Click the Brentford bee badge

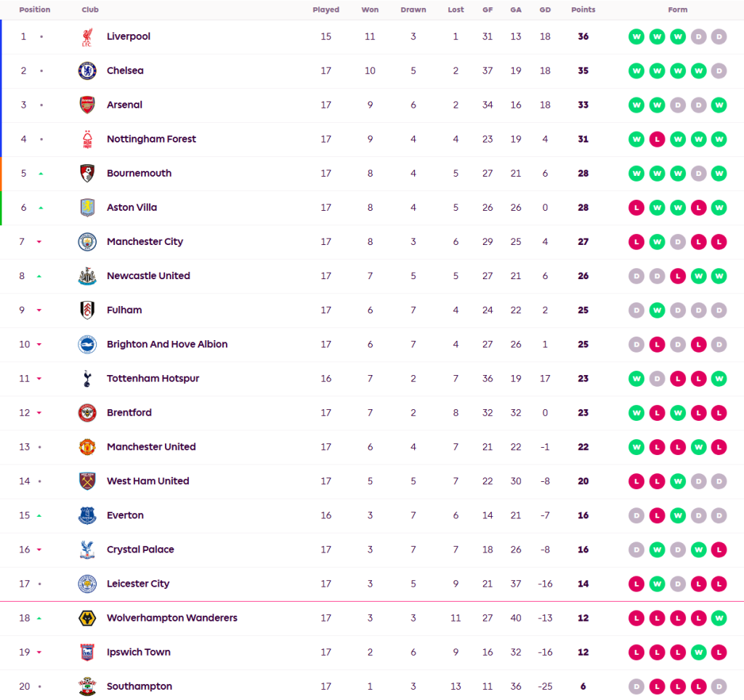87,413
